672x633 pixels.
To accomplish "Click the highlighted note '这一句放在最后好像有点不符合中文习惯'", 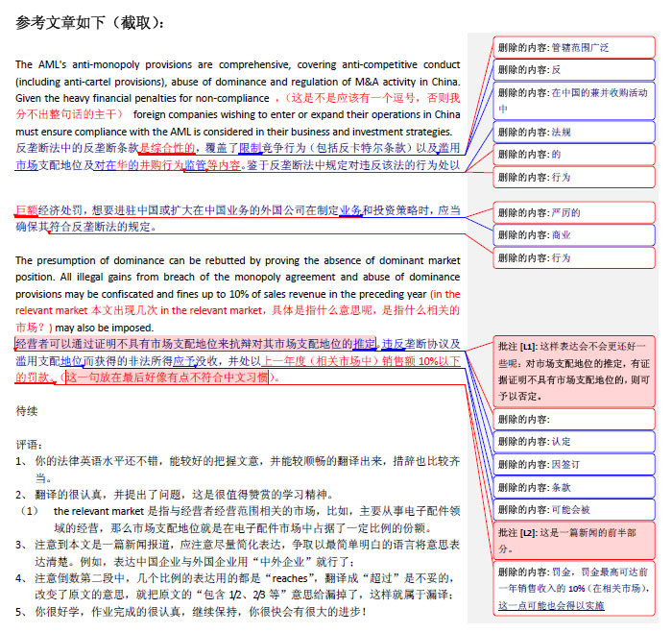I will point(167,377).
